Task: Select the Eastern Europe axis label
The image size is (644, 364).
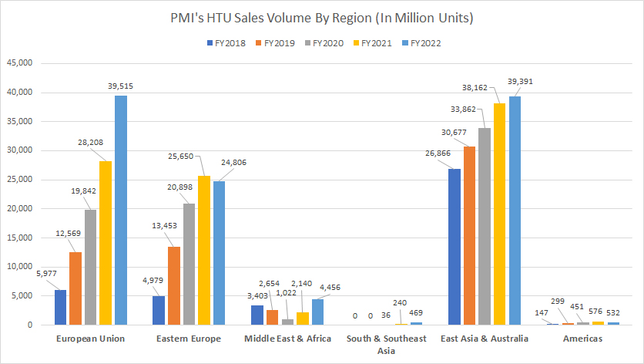Action: click(x=189, y=339)
